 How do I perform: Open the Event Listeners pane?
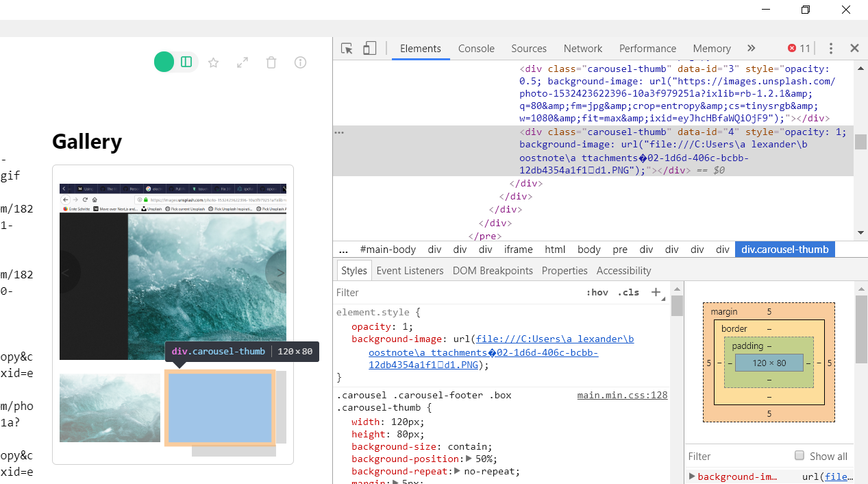coord(410,271)
